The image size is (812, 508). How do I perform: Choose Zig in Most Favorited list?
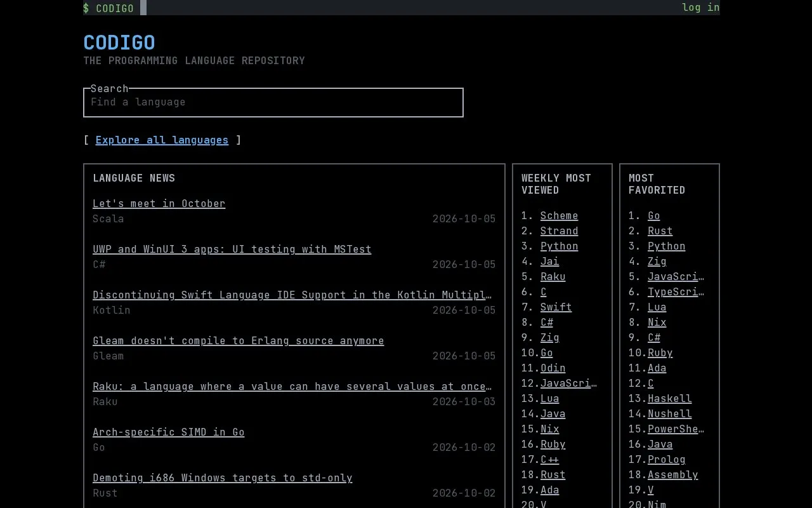click(657, 262)
